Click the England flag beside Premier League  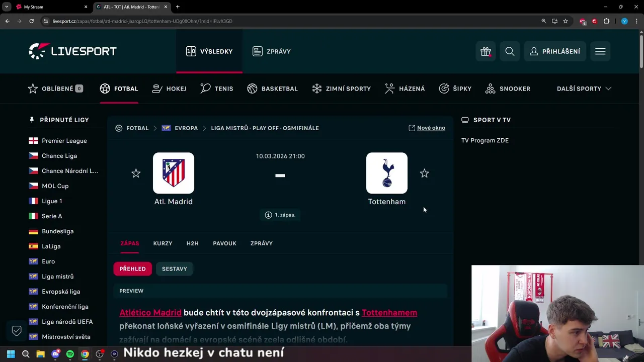click(x=33, y=141)
